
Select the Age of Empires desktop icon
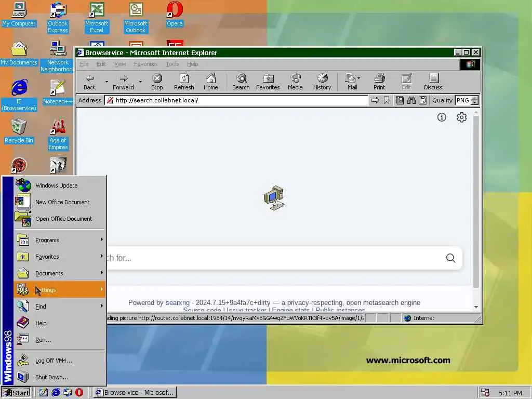click(x=58, y=135)
